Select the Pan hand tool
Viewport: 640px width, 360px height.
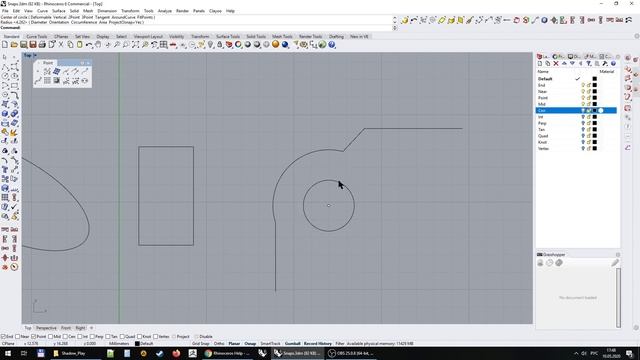coord(98,44)
